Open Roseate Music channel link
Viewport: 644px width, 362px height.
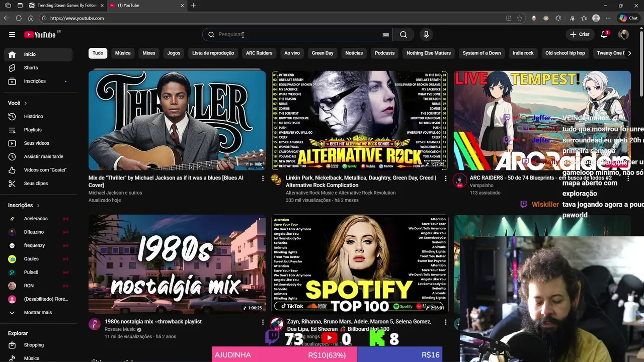click(x=120, y=330)
